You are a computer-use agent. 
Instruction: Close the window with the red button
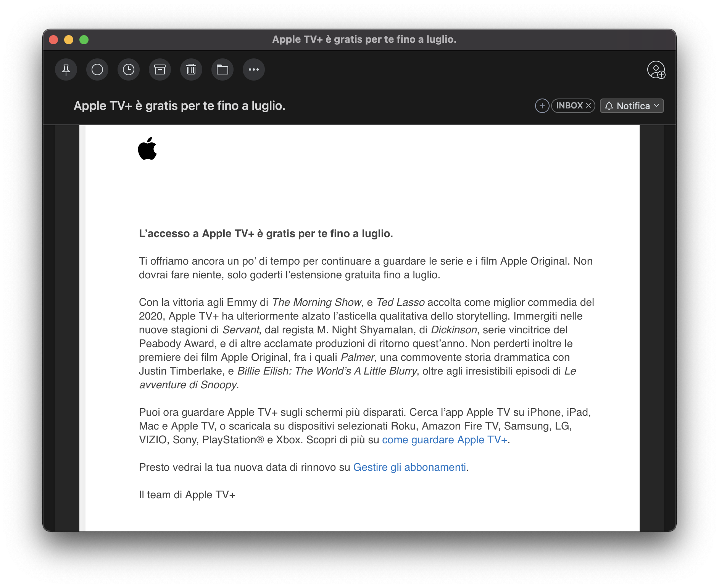[x=53, y=40]
